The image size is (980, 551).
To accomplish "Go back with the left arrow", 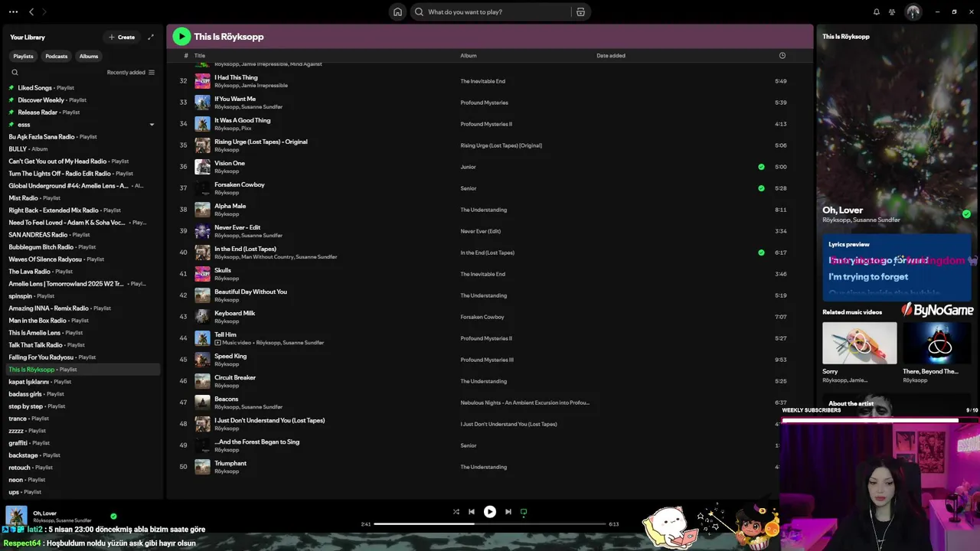I will [x=31, y=11].
